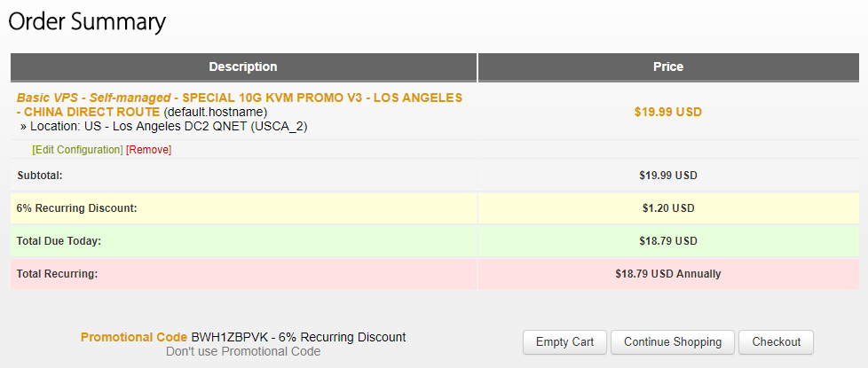Click the $18.79 USD Annually amount
The height and width of the screenshot is (368, 868).
point(668,274)
